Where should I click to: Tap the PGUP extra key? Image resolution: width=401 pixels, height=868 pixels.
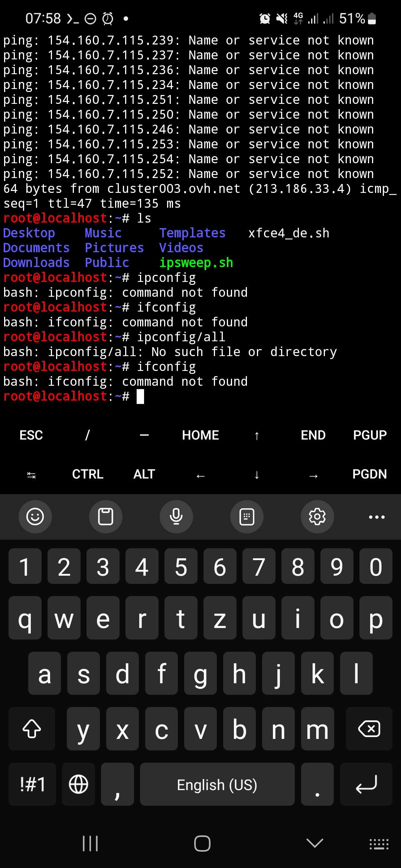coord(370,435)
